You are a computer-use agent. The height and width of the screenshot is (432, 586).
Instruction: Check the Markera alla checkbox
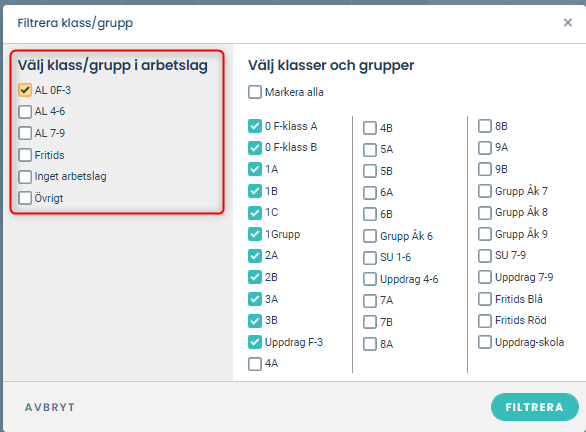pos(255,92)
